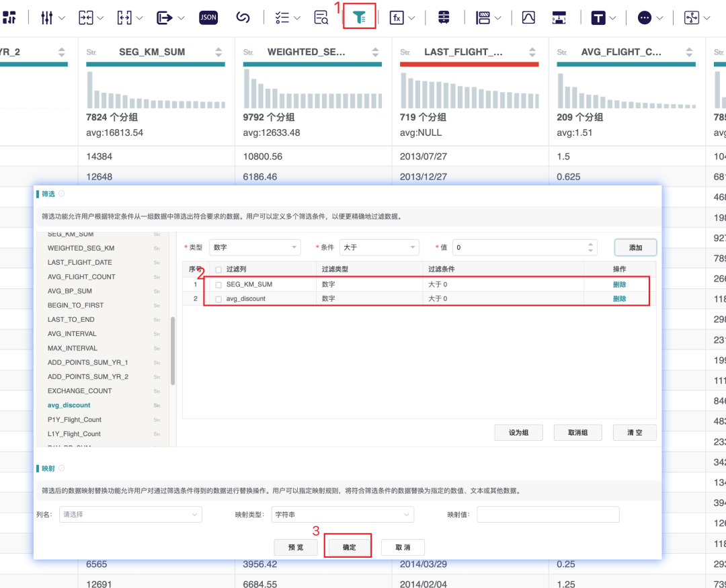Image resolution: width=726 pixels, height=588 pixels.
Task: Click the 值 number input field
Action: click(x=524, y=247)
